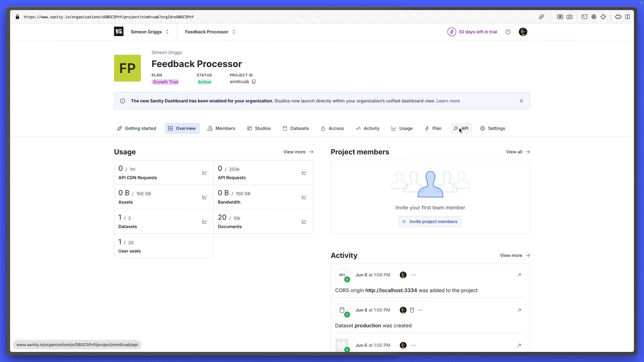Open Dataset production created entry arrow
Image resolution: width=644 pixels, height=362 pixels.
[519, 310]
